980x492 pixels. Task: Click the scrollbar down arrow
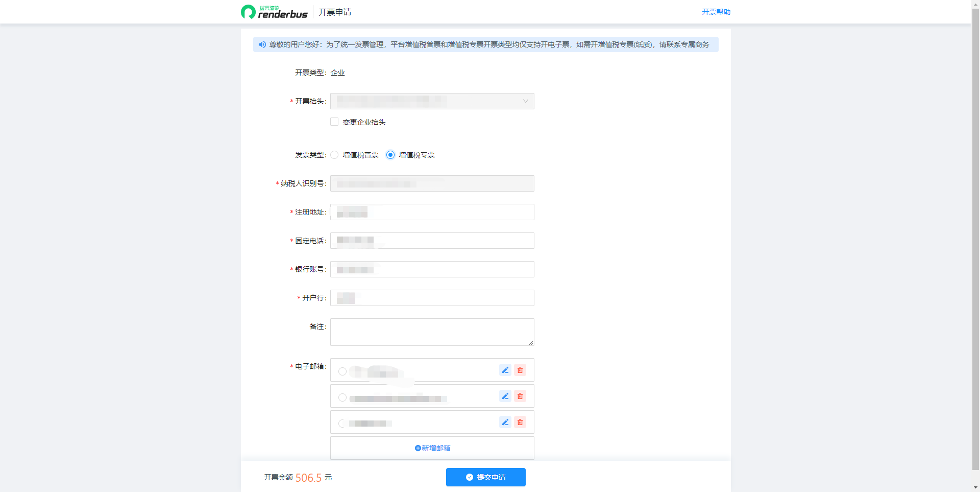975,488
